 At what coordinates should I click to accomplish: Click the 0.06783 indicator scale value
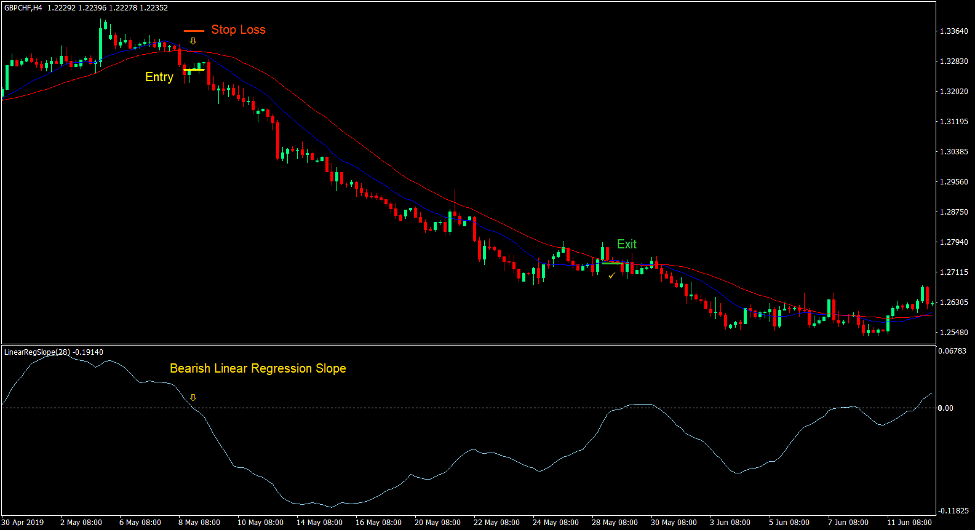point(953,352)
